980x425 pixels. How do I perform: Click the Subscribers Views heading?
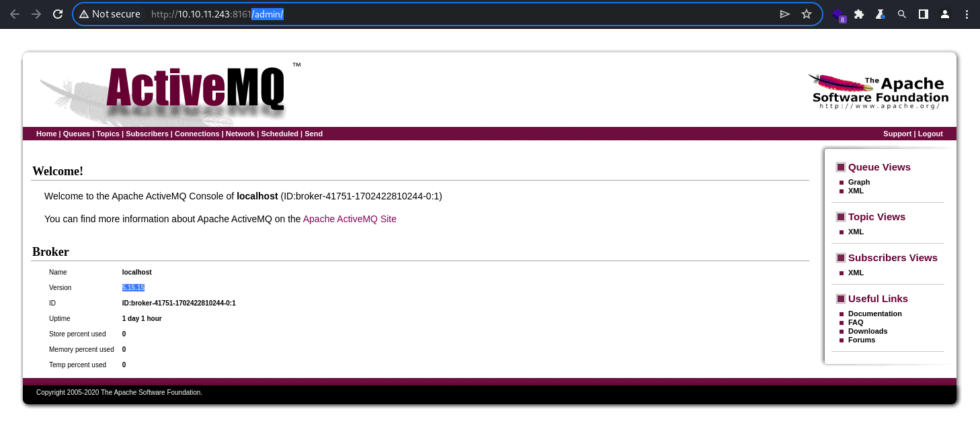pos(893,258)
